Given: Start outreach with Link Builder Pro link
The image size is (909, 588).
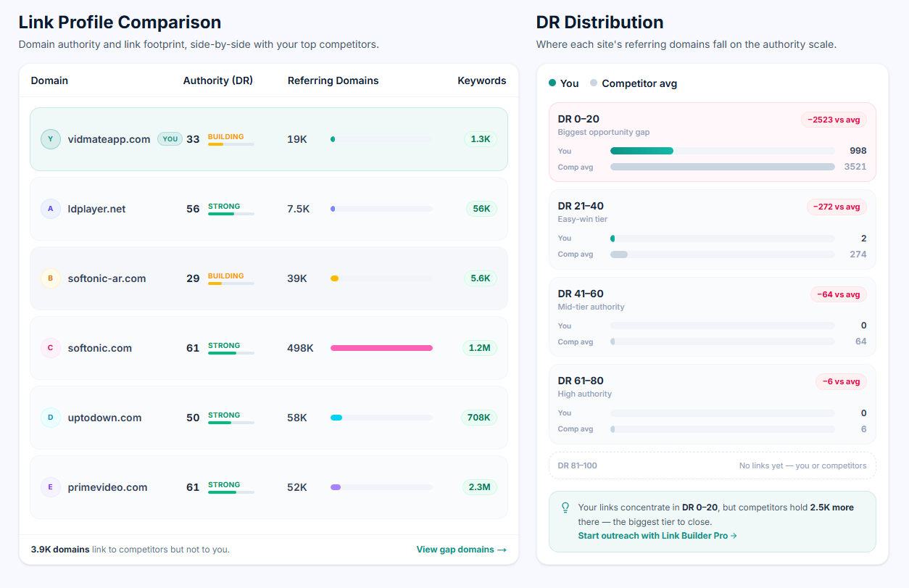Looking at the screenshot, I should (x=657, y=536).
